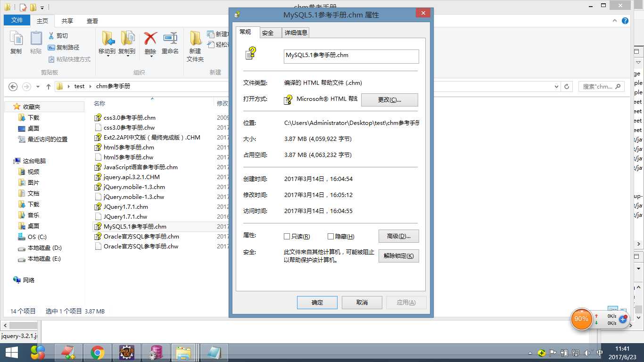Viewport: 644px width, 362px height.
Task: Open the Delete dropdown arrow
Action: pyautogui.click(x=150, y=57)
